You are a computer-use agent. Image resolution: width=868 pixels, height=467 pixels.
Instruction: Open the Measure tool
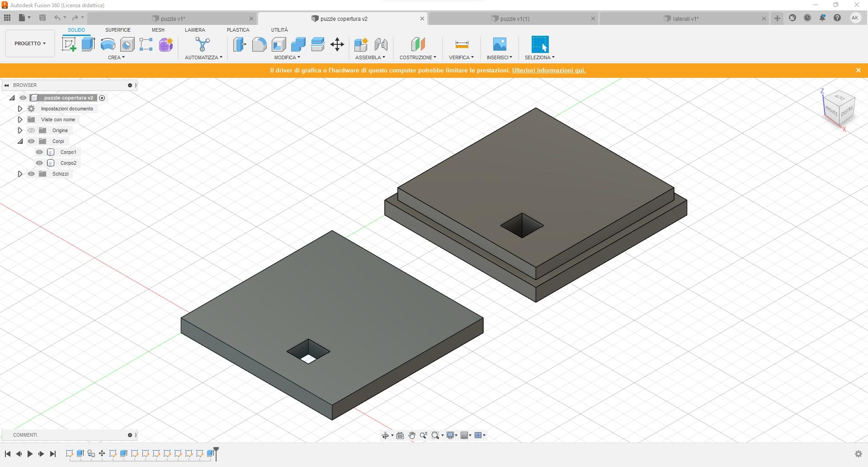point(462,44)
